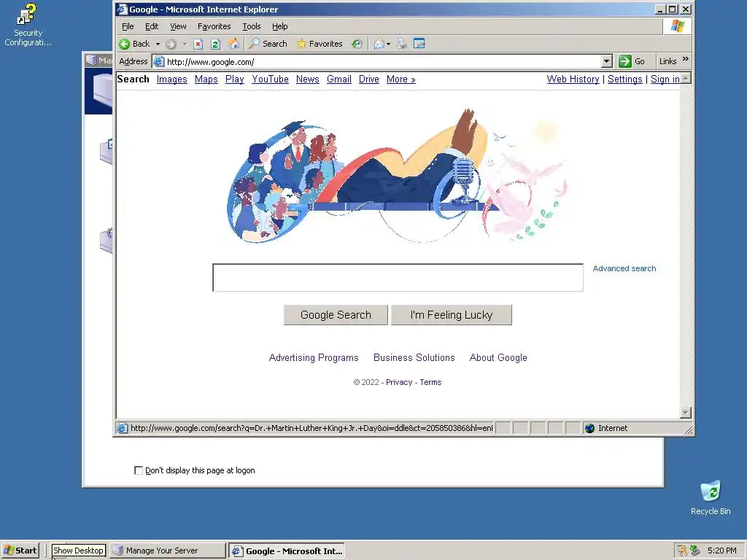Go to the Home page
The height and width of the screenshot is (560, 747).
click(233, 44)
